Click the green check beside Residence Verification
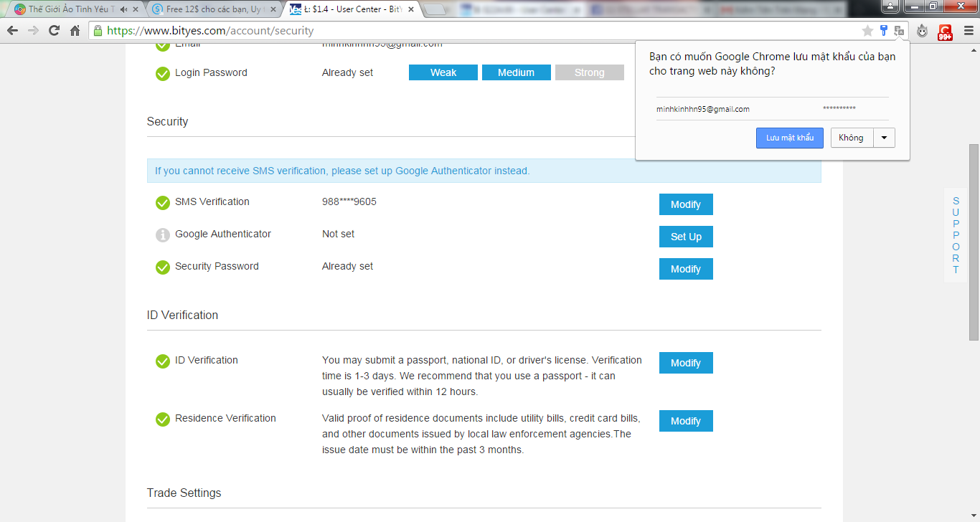This screenshot has width=980, height=522. [163, 419]
